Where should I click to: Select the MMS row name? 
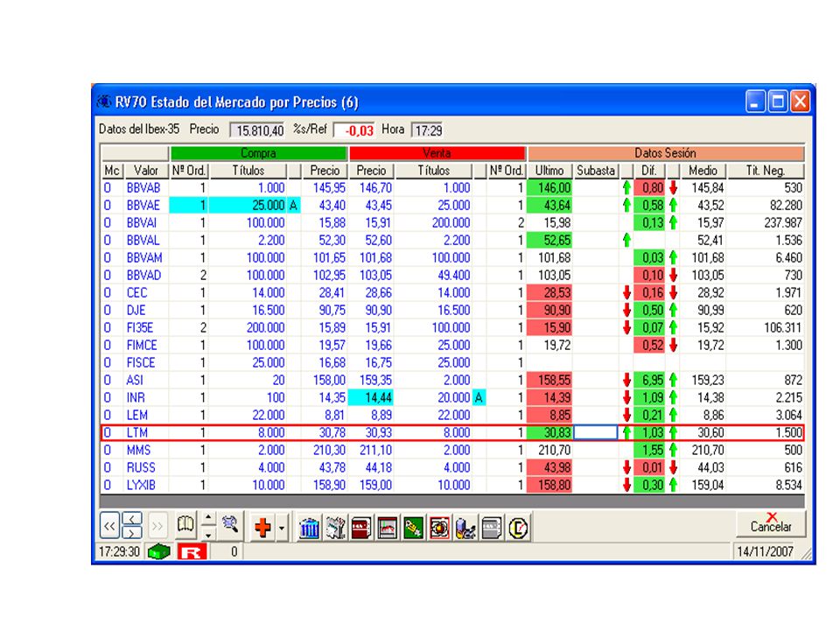(139, 450)
